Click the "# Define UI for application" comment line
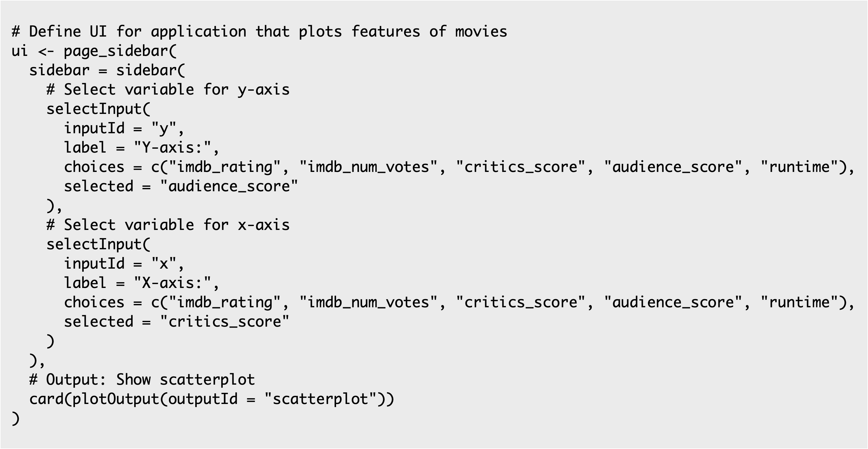The image size is (868, 449). [x=259, y=32]
